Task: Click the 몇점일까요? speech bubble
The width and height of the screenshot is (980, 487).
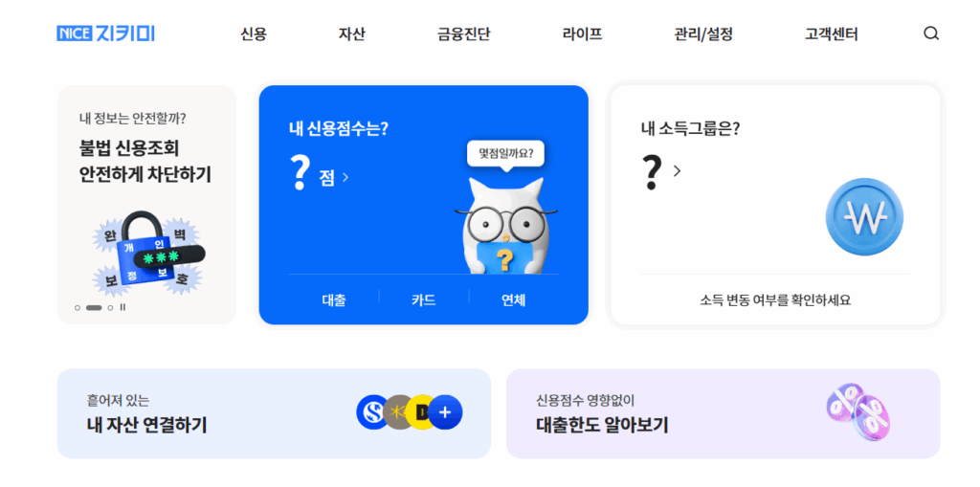Action: coord(505,154)
